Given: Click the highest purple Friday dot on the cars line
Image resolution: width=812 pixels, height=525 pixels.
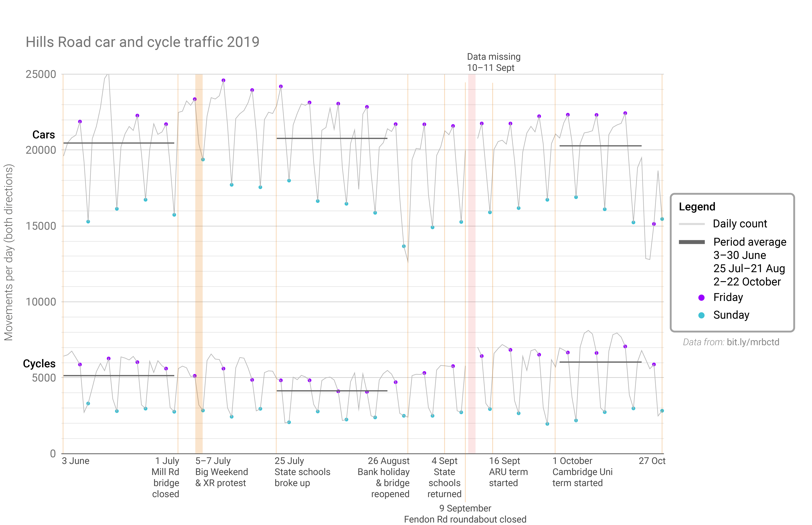Looking at the screenshot, I should [223, 80].
